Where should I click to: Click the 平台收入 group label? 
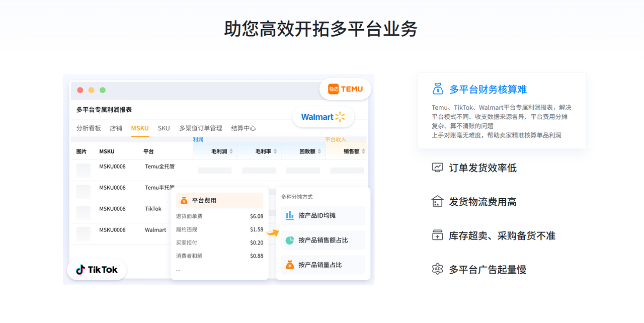(336, 139)
